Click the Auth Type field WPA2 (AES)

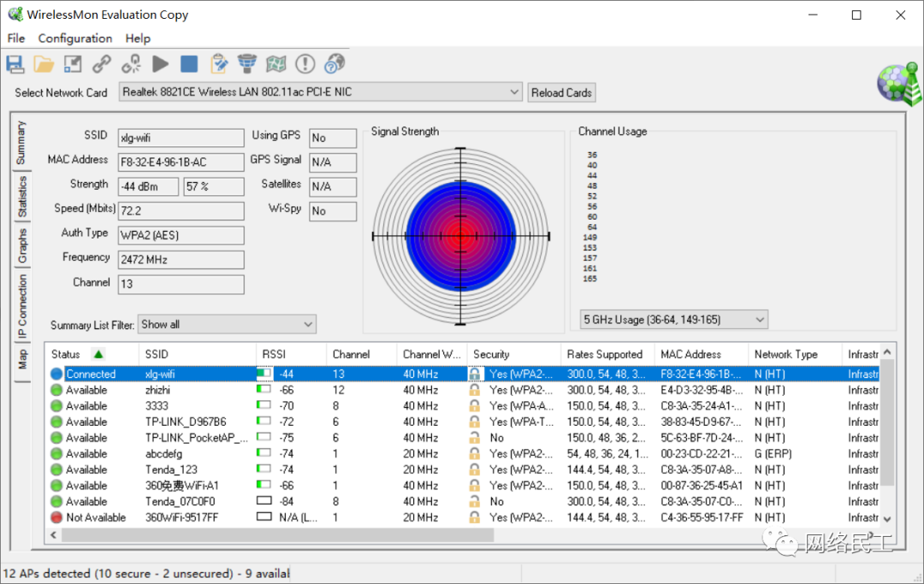coord(181,235)
